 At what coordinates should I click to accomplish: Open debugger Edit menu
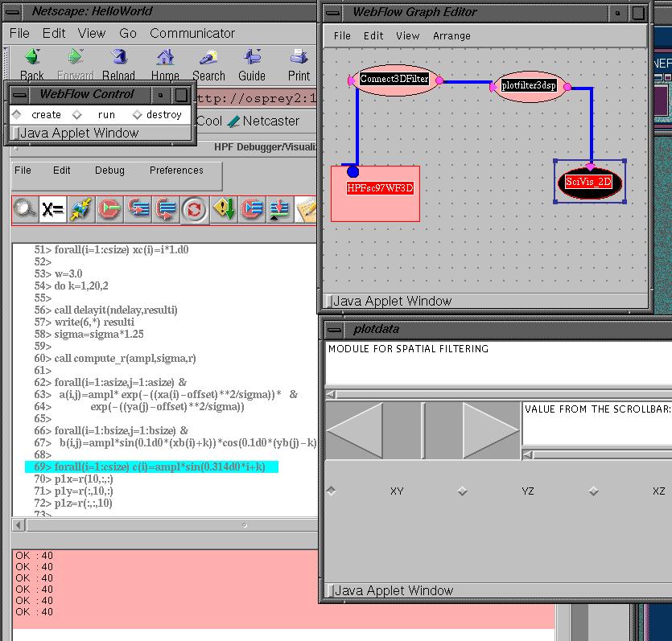[62, 171]
